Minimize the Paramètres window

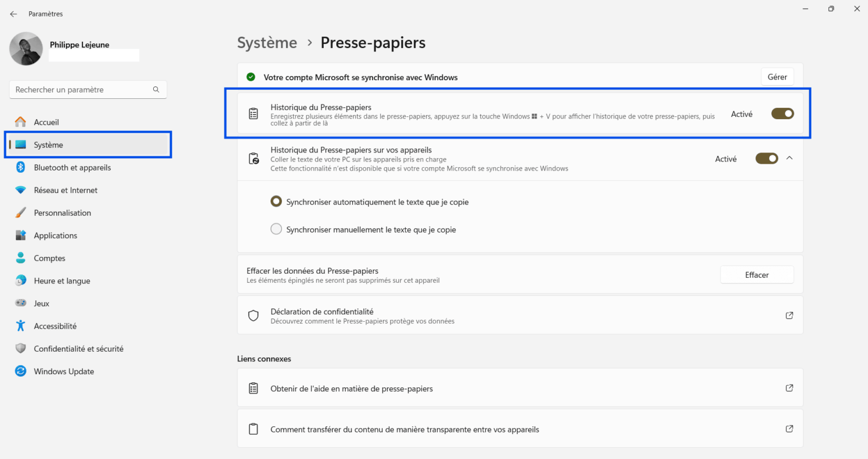coord(805,8)
